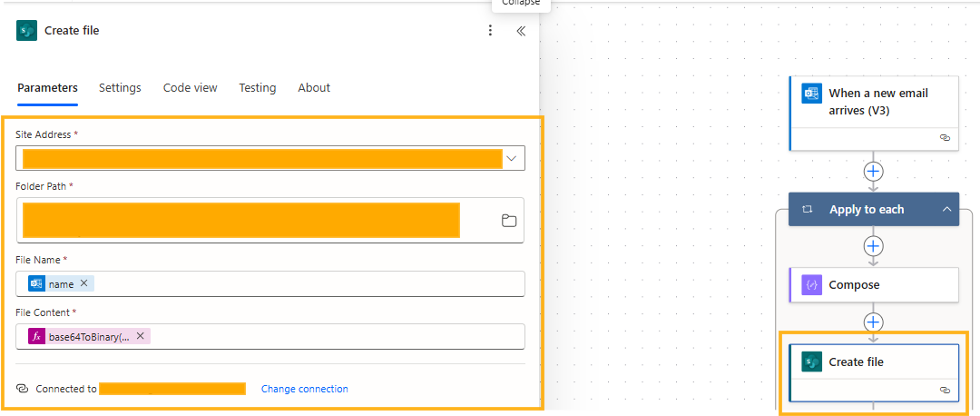Switch to the Settings tab
The height and width of the screenshot is (416, 980).
120,88
